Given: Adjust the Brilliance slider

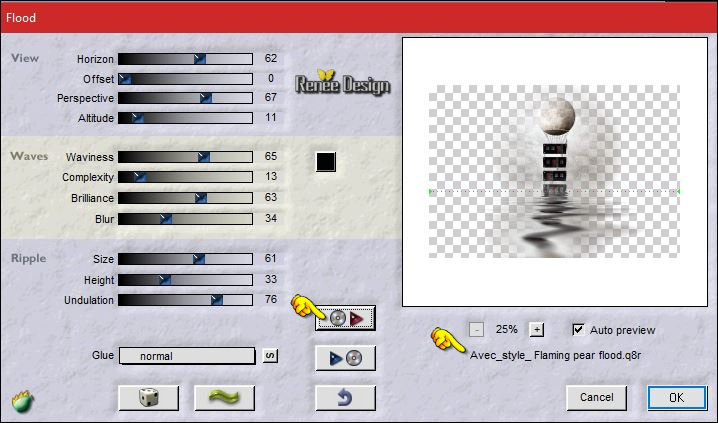Looking at the screenshot, I should (185, 198).
